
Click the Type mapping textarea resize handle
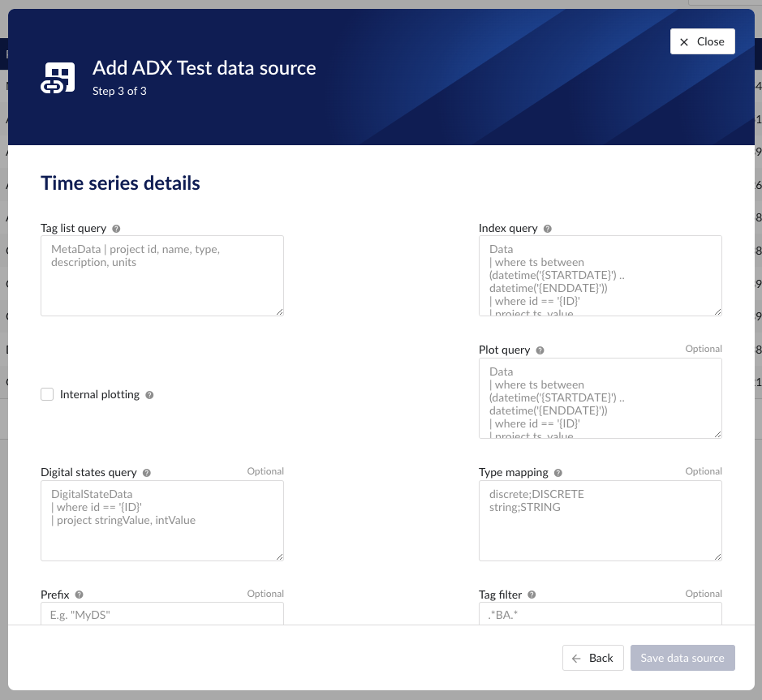[717, 555]
